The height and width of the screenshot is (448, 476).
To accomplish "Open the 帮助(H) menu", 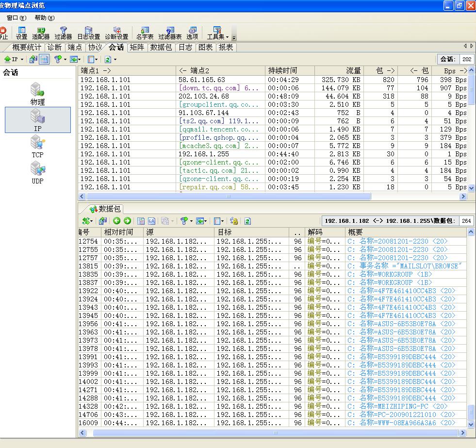I will [44, 17].
